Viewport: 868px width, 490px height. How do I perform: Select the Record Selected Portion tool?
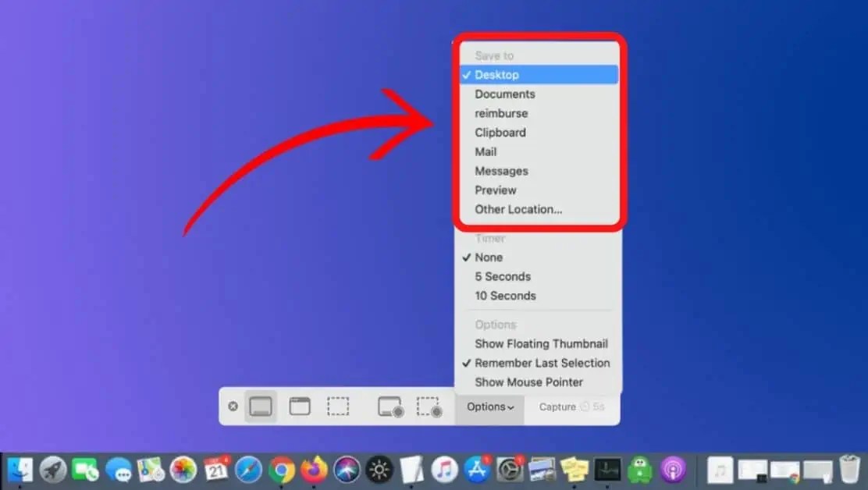(430, 407)
